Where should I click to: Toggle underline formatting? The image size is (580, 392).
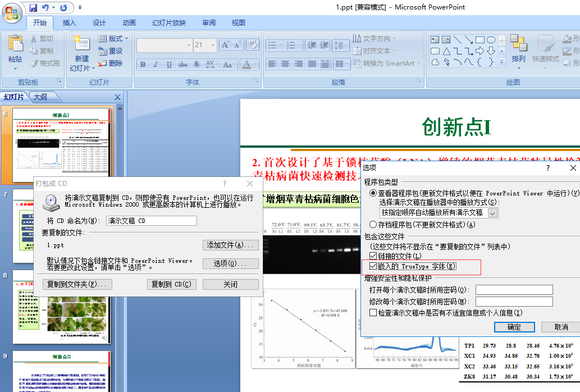tap(169, 65)
